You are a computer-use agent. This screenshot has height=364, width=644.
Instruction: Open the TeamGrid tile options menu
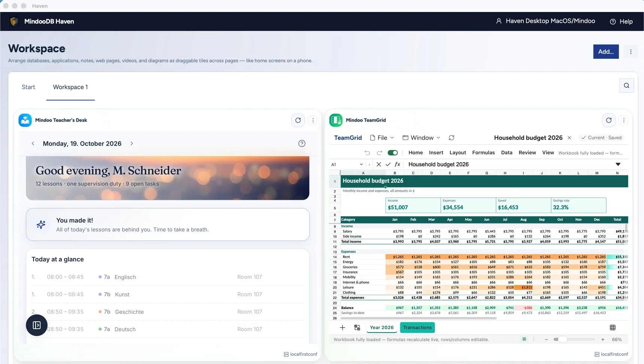click(x=624, y=120)
